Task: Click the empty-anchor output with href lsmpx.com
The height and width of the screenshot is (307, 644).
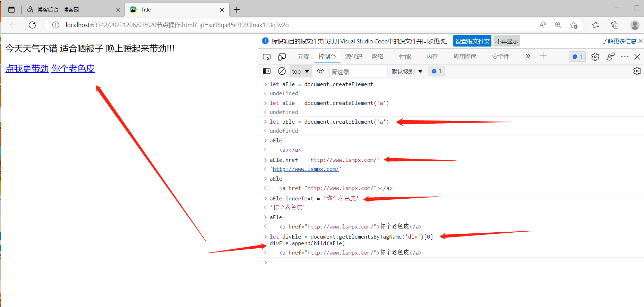Action: tap(336, 188)
